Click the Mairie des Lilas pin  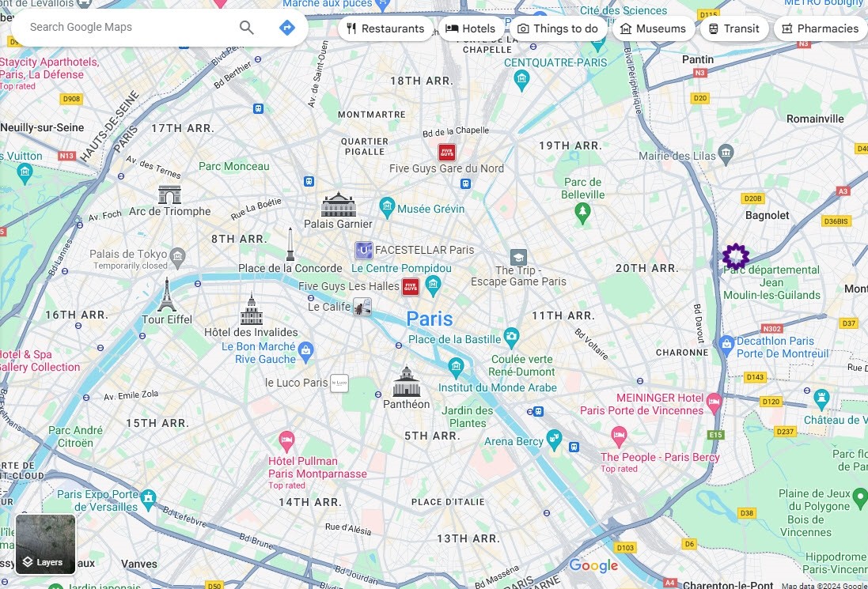pyautogui.click(x=726, y=153)
